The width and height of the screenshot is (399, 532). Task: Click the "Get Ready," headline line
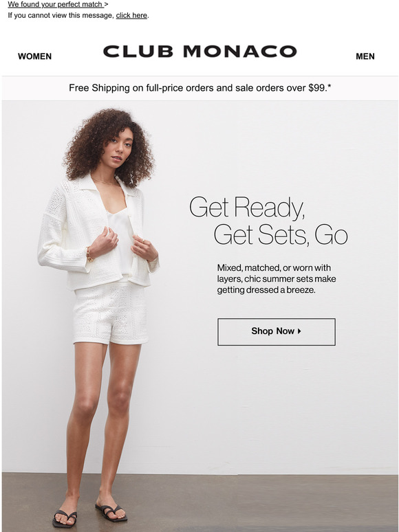247,208
